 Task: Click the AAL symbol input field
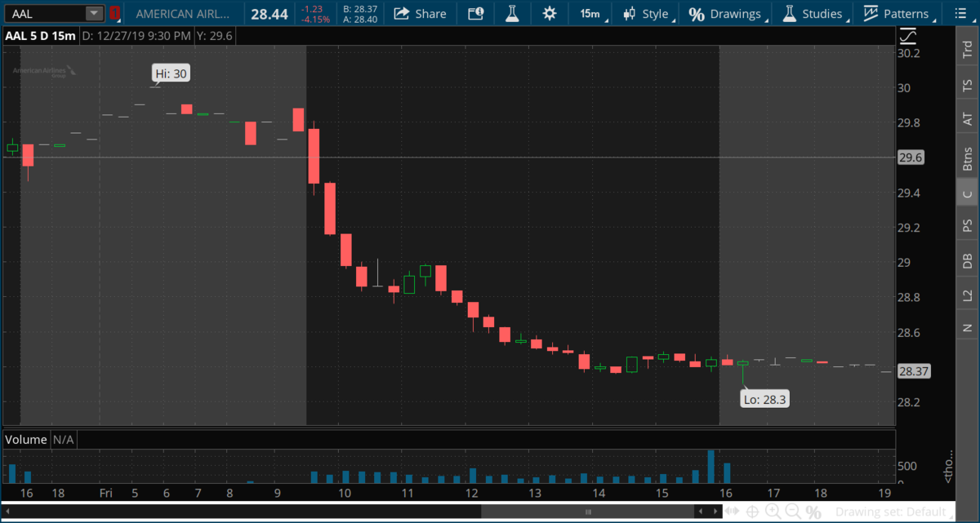46,13
